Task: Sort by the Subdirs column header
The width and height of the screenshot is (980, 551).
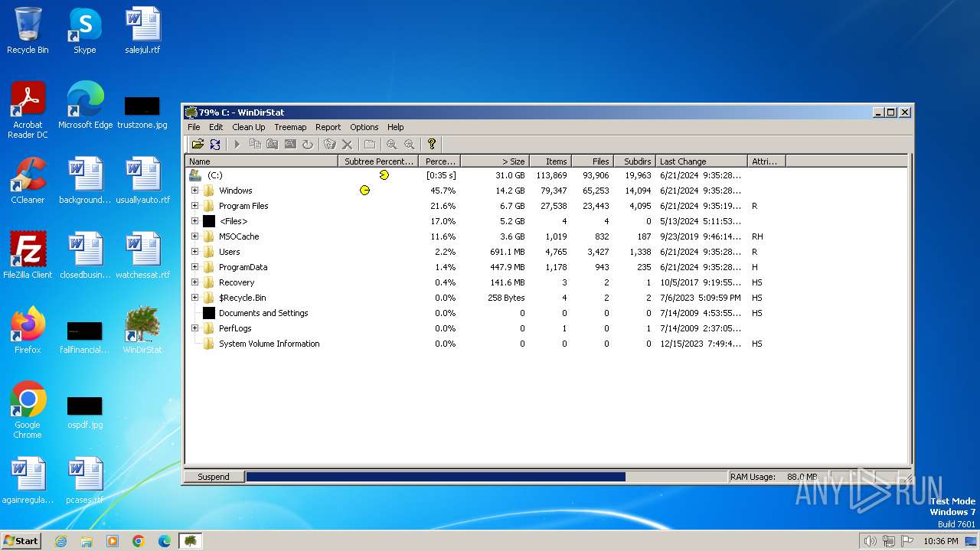Action: pyautogui.click(x=635, y=161)
